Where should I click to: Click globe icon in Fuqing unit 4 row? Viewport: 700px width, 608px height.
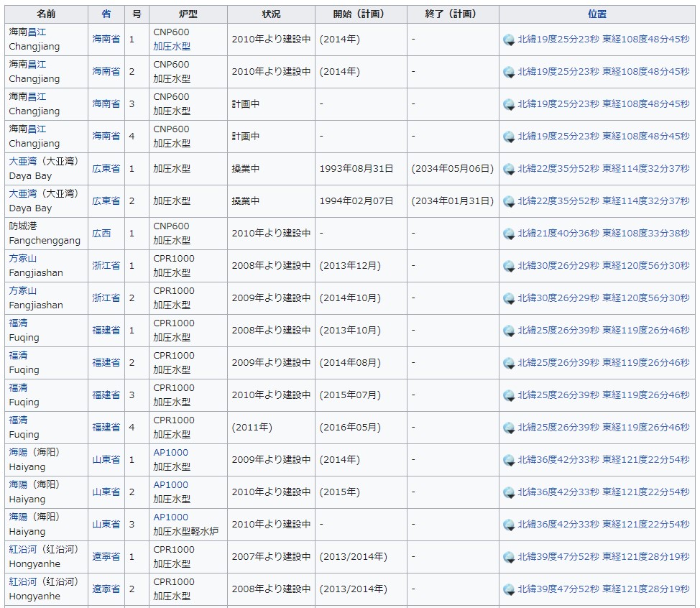(509, 428)
